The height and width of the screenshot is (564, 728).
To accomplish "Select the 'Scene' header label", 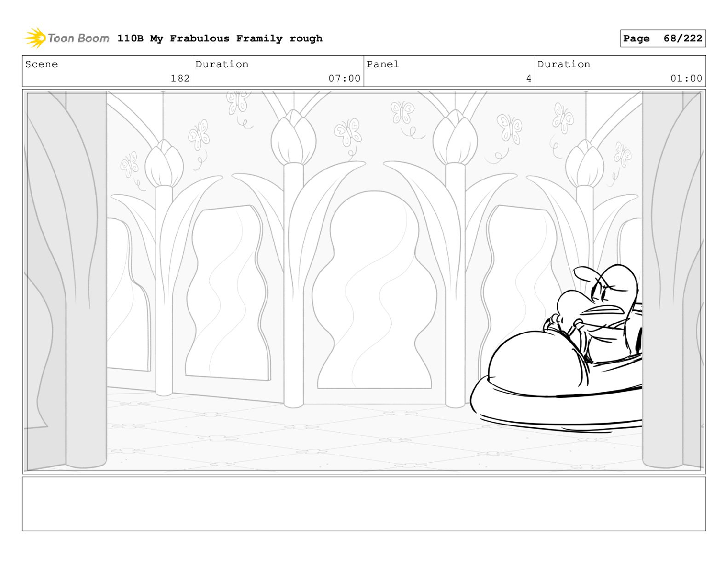I will click(x=41, y=64).
